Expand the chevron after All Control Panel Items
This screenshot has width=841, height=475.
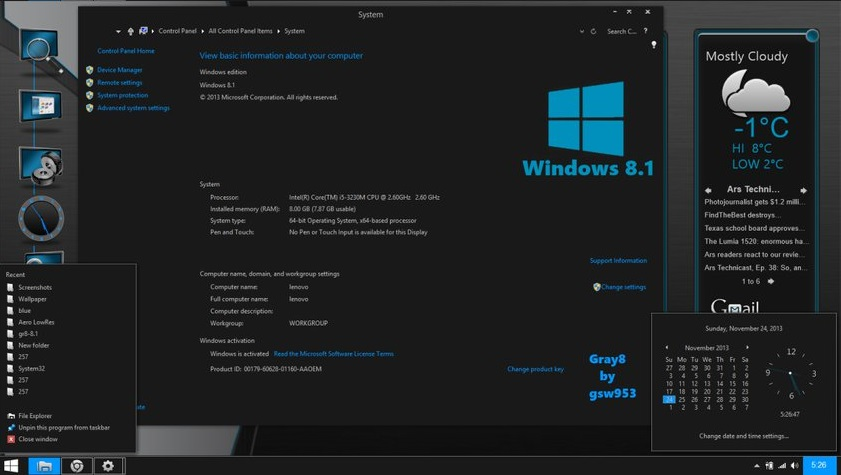point(279,31)
